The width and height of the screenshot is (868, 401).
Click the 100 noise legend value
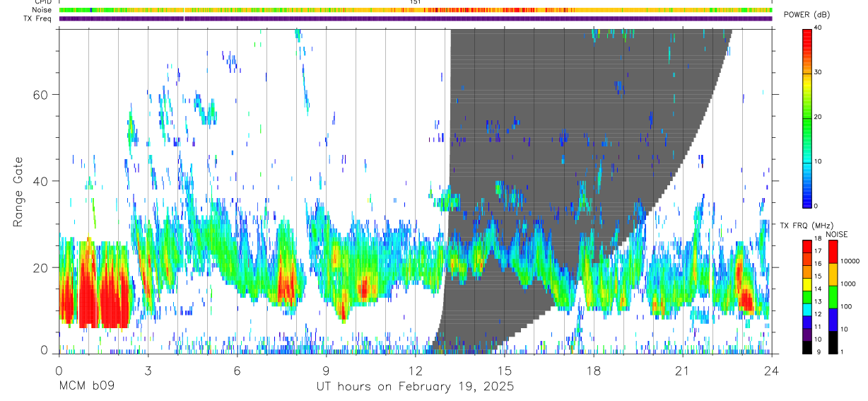845,306
